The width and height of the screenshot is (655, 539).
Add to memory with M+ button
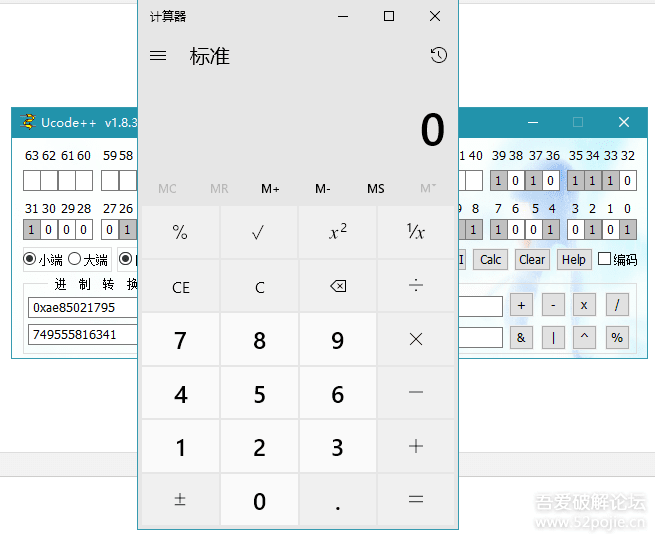[270, 188]
